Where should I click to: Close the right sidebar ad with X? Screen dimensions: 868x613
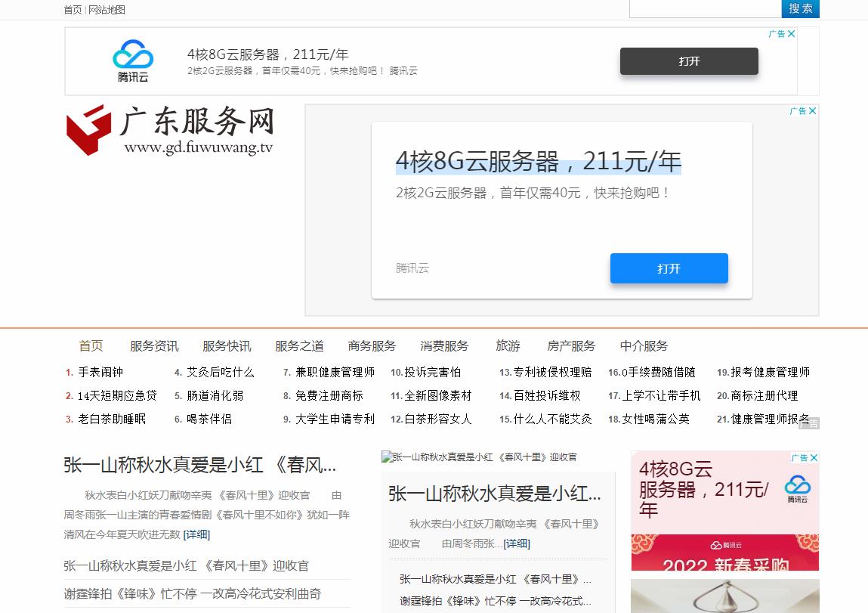point(814,457)
